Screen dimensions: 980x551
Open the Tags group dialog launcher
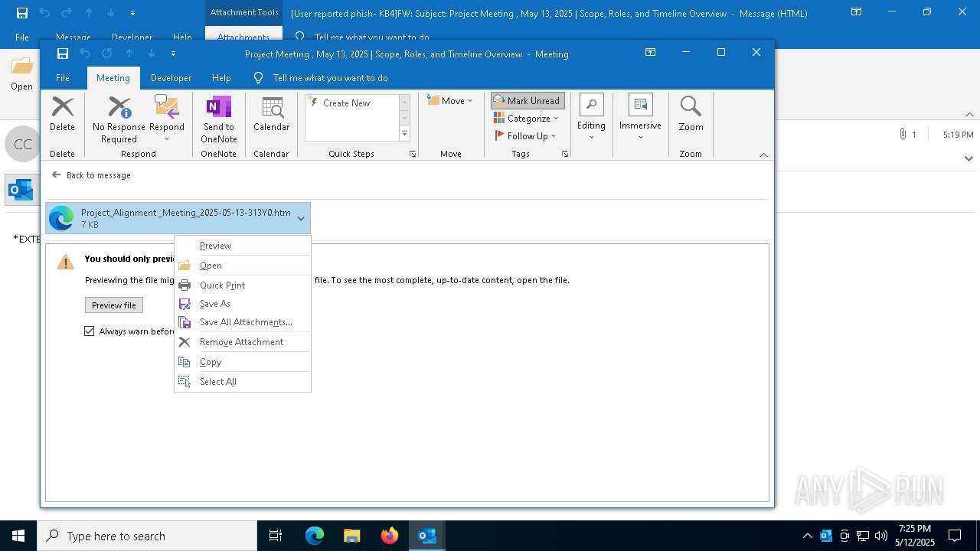tap(565, 154)
